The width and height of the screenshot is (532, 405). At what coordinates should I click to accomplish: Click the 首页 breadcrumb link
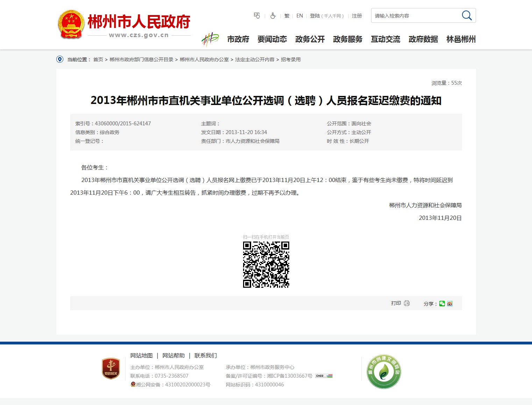98,60
